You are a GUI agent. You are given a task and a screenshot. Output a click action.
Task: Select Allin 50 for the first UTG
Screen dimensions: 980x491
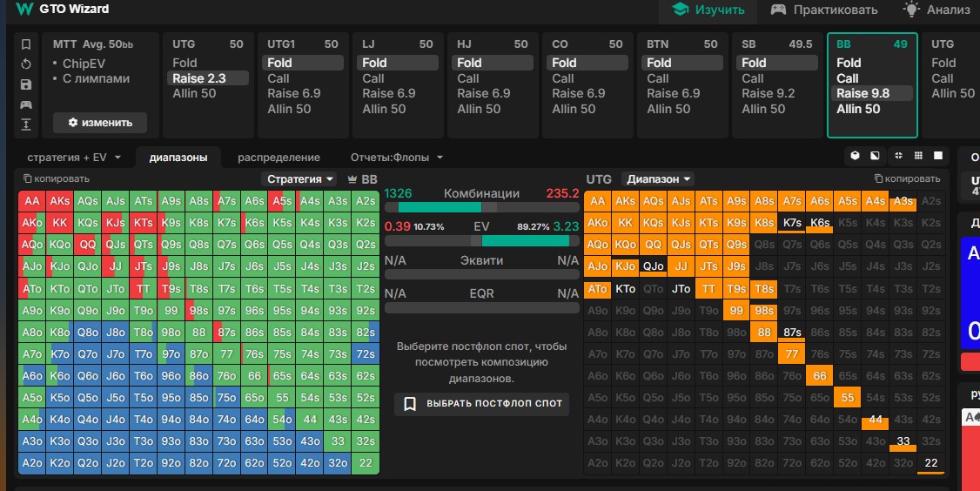194,93
